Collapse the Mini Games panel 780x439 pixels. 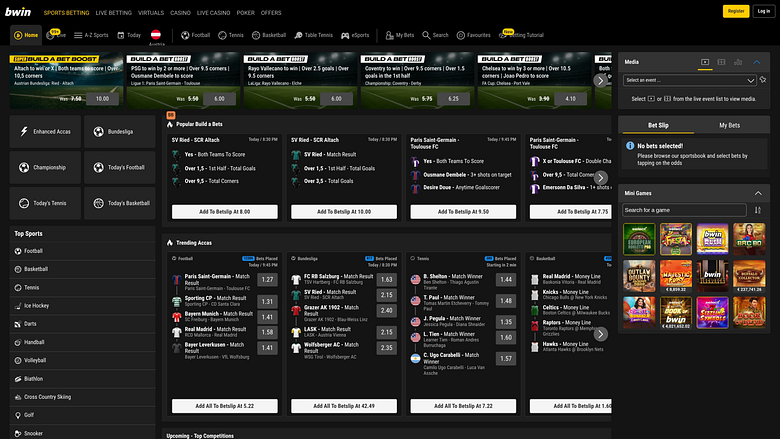click(758, 193)
